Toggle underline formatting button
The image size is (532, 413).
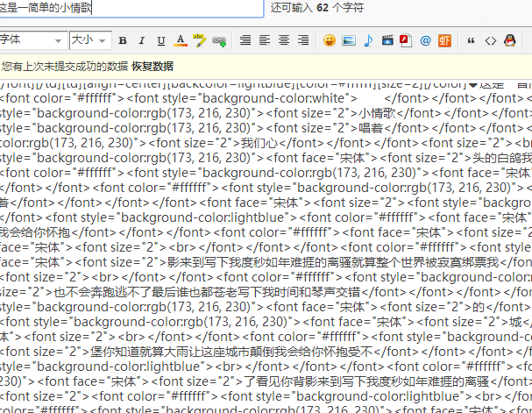pos(161,40)
